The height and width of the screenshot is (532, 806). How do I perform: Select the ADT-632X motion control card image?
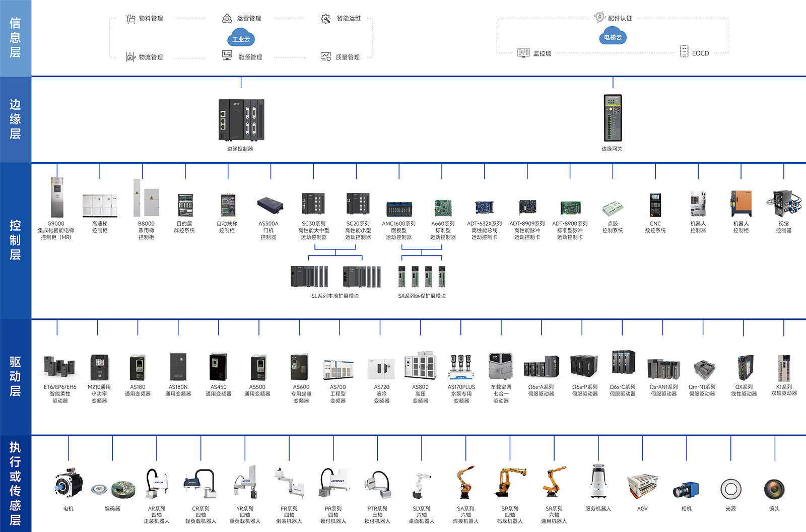click(485, 208)
